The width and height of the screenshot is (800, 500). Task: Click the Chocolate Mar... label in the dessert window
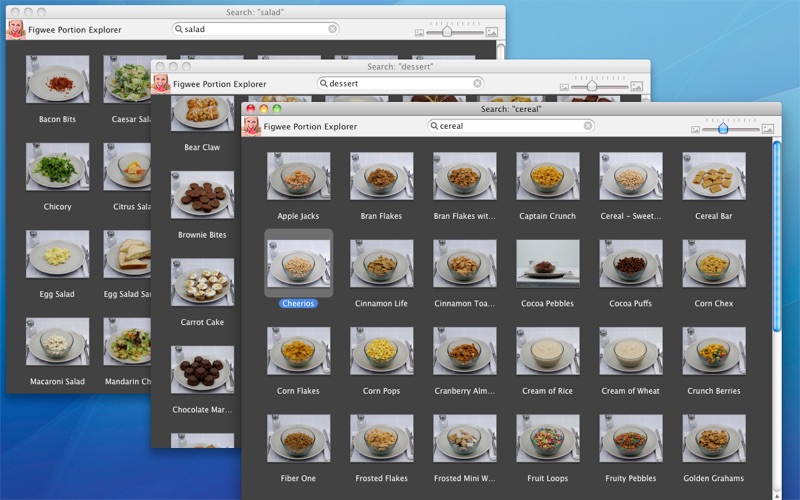pos(202,409)
